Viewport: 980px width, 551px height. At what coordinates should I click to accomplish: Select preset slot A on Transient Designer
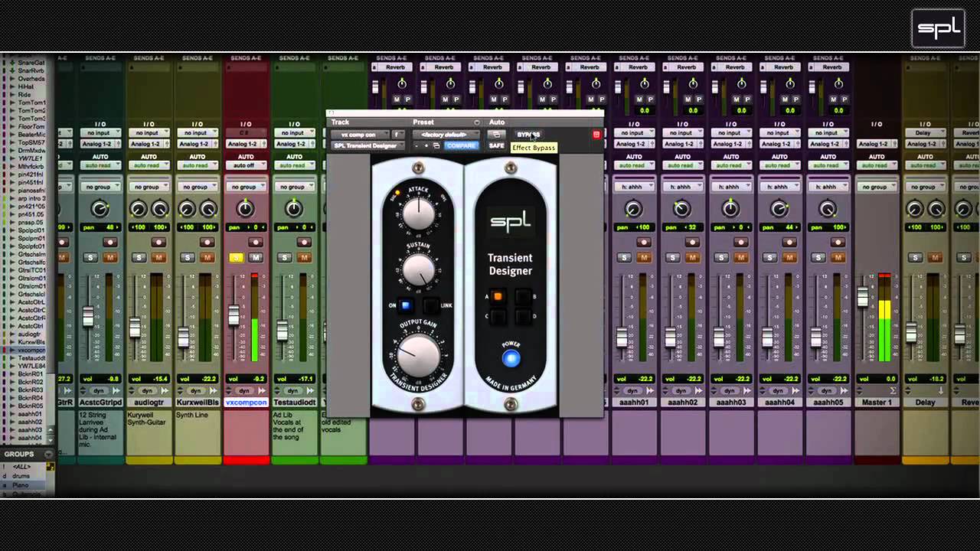click(498, 296)
